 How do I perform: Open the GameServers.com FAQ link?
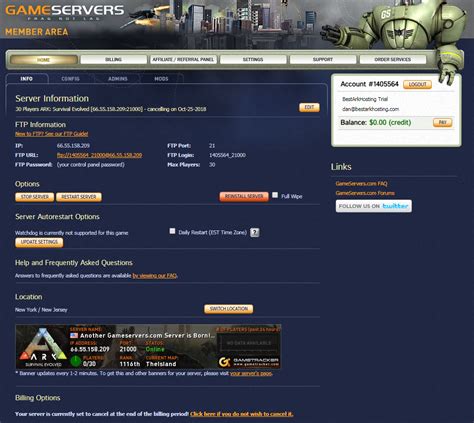[x=361, y=184]
